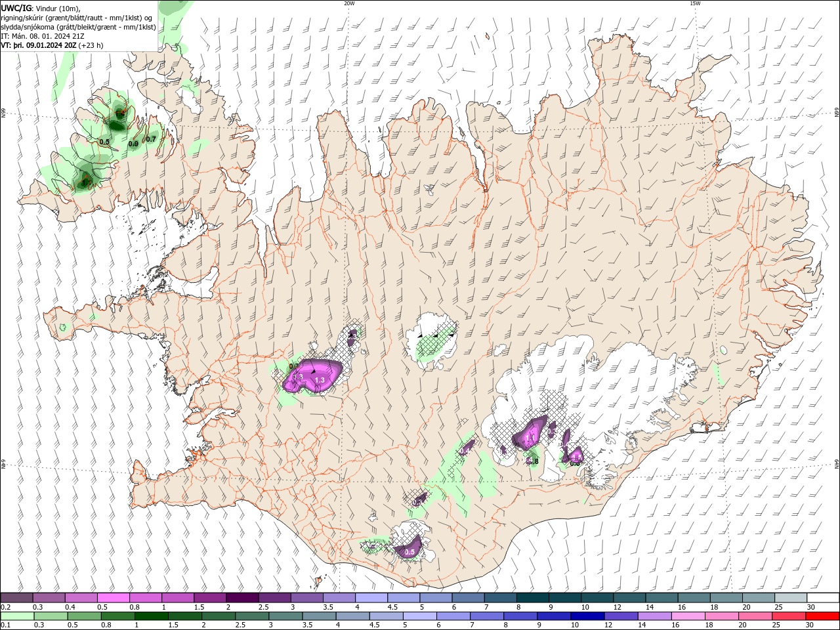Select the bottom-row pink swatch labeled 20

click(755, 616)
